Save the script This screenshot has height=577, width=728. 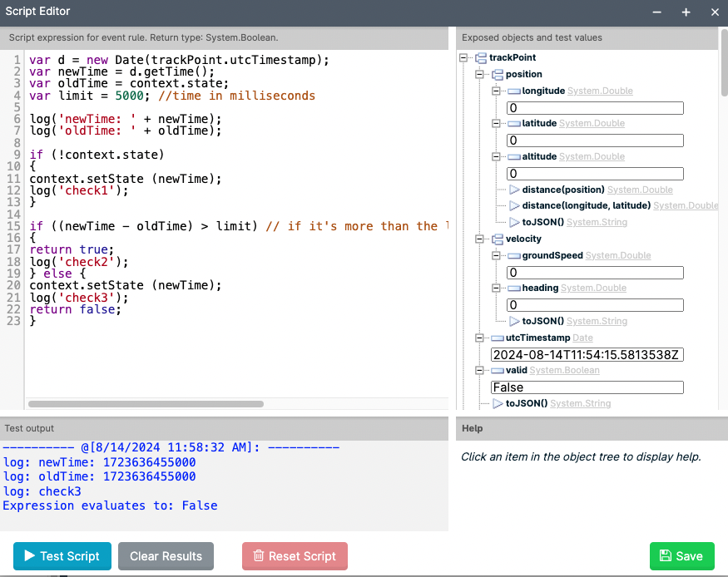tap(682, 556)
